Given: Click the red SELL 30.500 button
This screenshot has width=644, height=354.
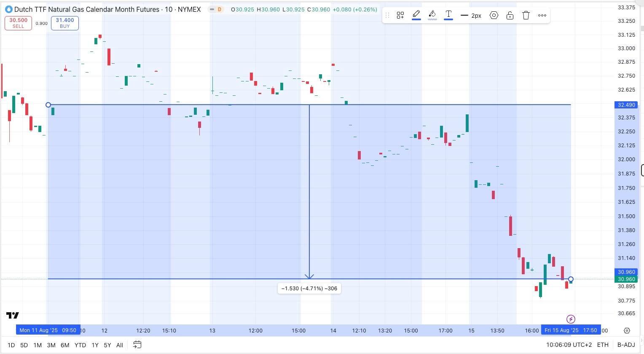Looking at the screenshot, I should [x=18, y=23].
